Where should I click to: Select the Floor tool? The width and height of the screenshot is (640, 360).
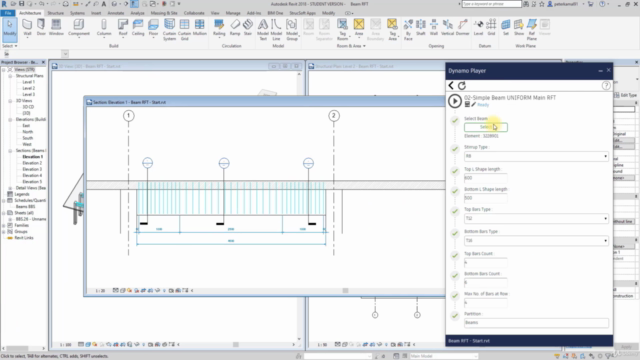[x=153, y=28]
